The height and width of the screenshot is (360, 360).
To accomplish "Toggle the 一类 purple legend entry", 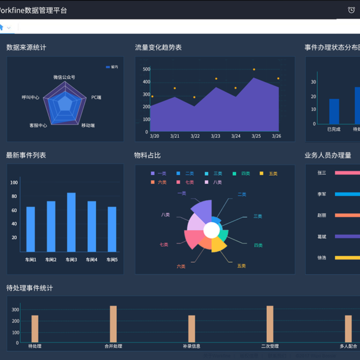I will click(x=159, y=173).
